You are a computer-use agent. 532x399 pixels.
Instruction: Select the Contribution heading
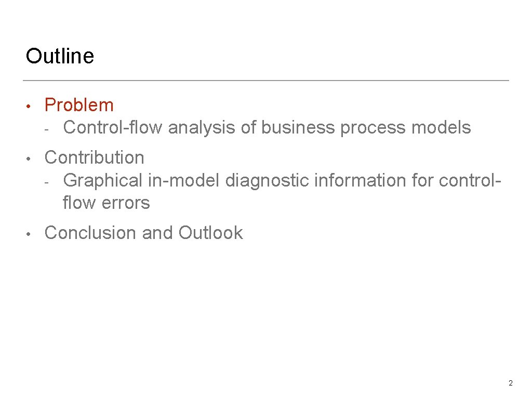click(x=95, y=157)
